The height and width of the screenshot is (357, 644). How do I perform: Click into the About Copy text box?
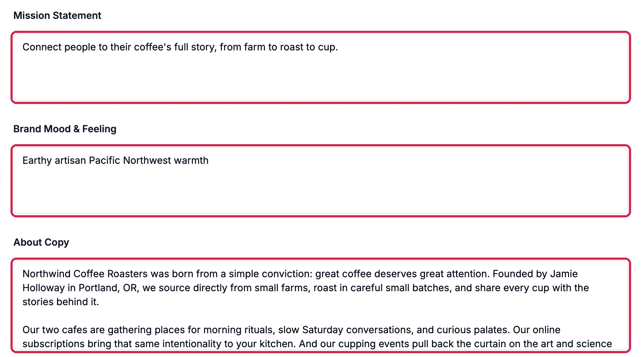pyautogui.click(x=321, y=305)
